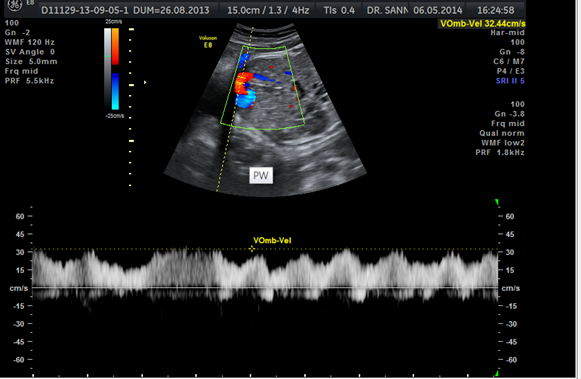The height and width of the screenshot is (379, 581).
Task: Click the SRI II 5 setting
Action: (510, 81)
